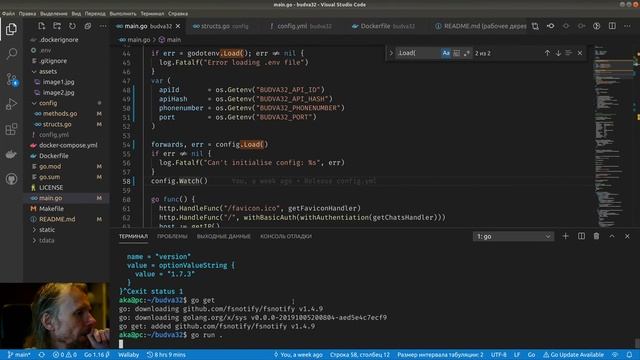Viewport: 640px width, 360px height.
Task: Add a new terminal
Action: click(565, 236)
